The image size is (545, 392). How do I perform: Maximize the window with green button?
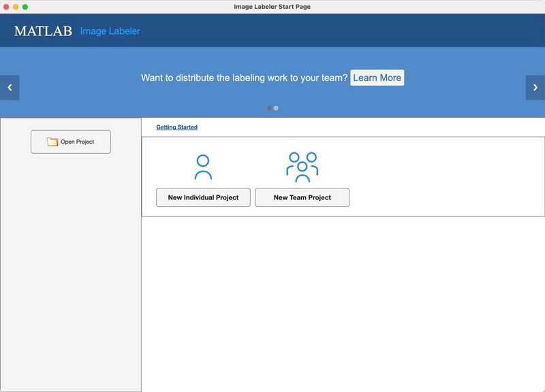25,7
